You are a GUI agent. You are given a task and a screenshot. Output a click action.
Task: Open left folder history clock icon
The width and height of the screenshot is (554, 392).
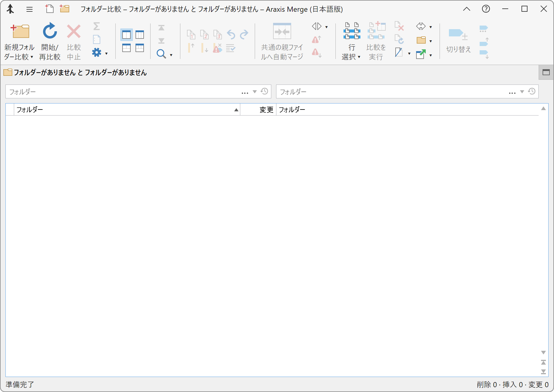click(x=264, y=91)
